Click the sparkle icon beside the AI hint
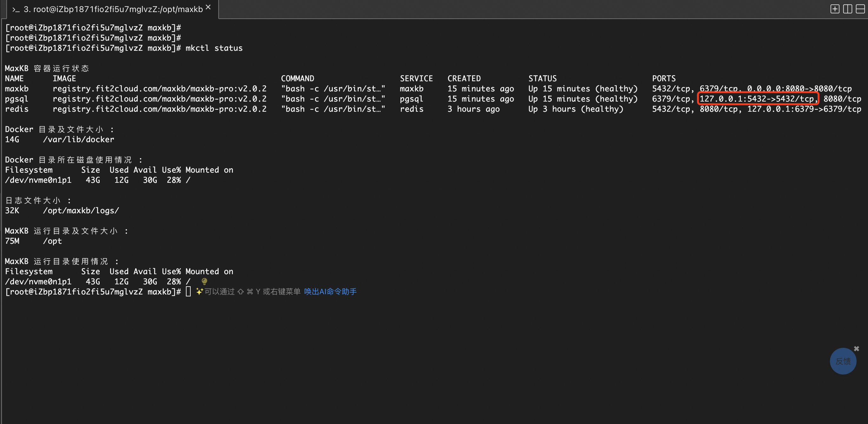The height and width of the screenshot is (424, 868). tap(199, 291)
